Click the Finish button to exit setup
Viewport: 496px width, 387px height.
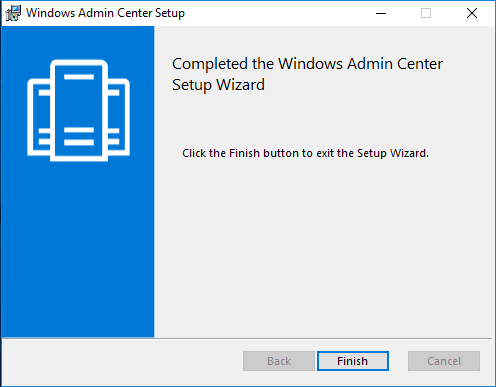pyautogui.click(x=353, y=361)
